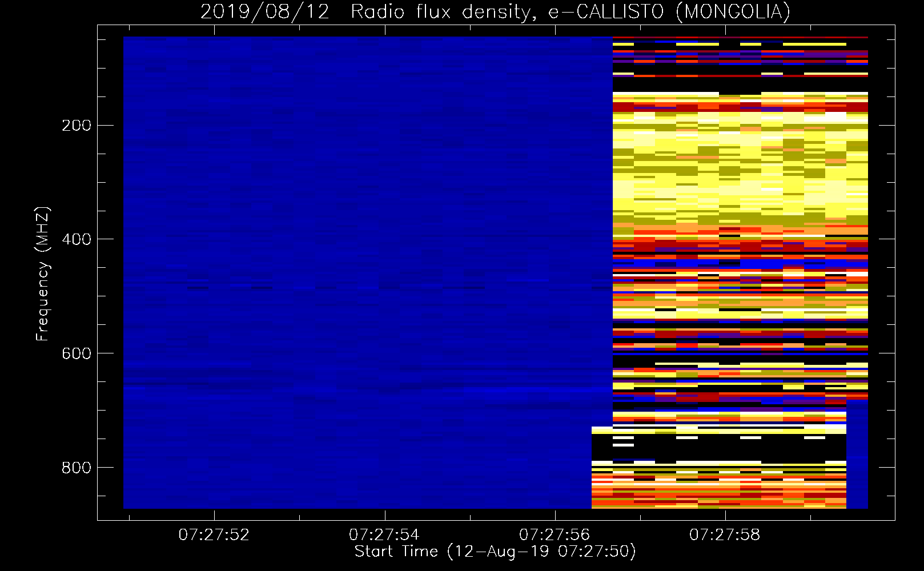The image size is (924, 571).
Task: Click the 'Frequency (MHZ)' y-axis title
Action: [43, 274]
